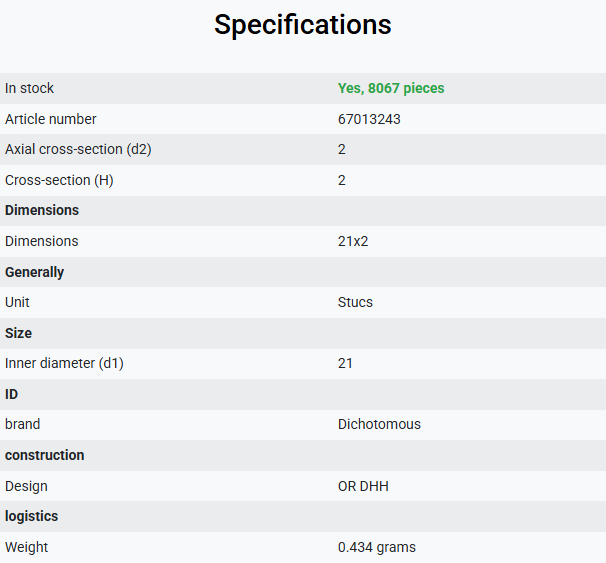Click the 'In stock' row label
606x563 pixels.
[29, 88]
